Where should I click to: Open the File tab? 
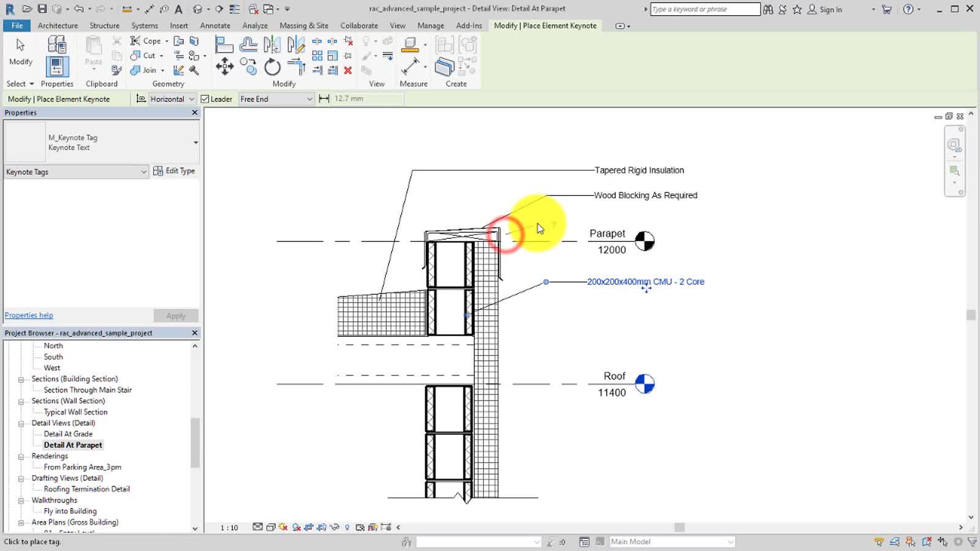(x=17, y=26)
